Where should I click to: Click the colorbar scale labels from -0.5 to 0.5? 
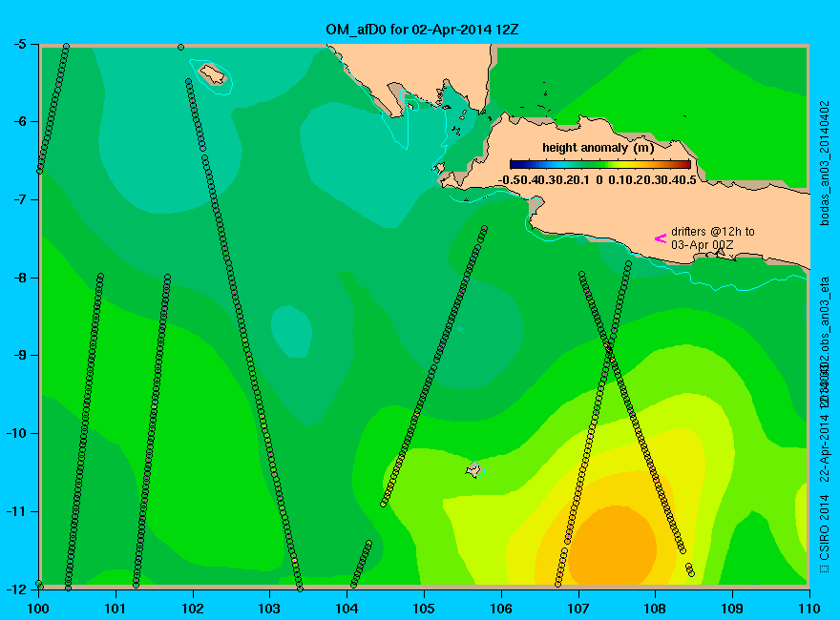click(x=598, y=180)
